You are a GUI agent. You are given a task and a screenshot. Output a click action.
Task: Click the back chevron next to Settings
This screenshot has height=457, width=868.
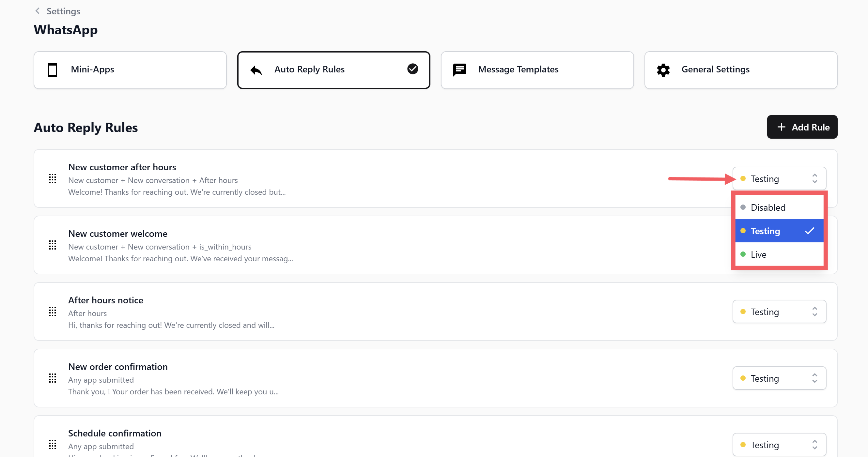point(38,11)
